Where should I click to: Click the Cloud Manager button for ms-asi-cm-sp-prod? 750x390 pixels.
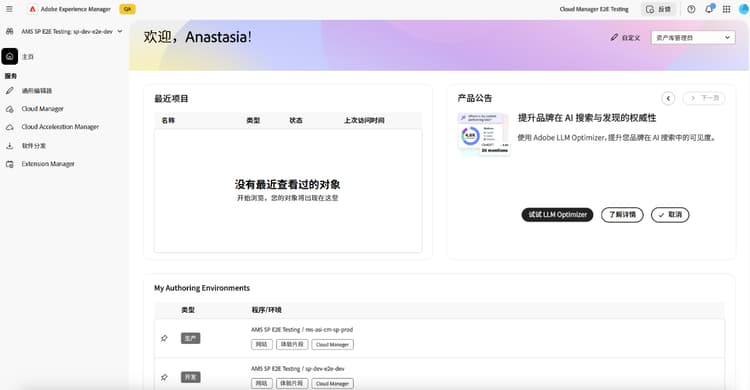(x=332, y=344)
